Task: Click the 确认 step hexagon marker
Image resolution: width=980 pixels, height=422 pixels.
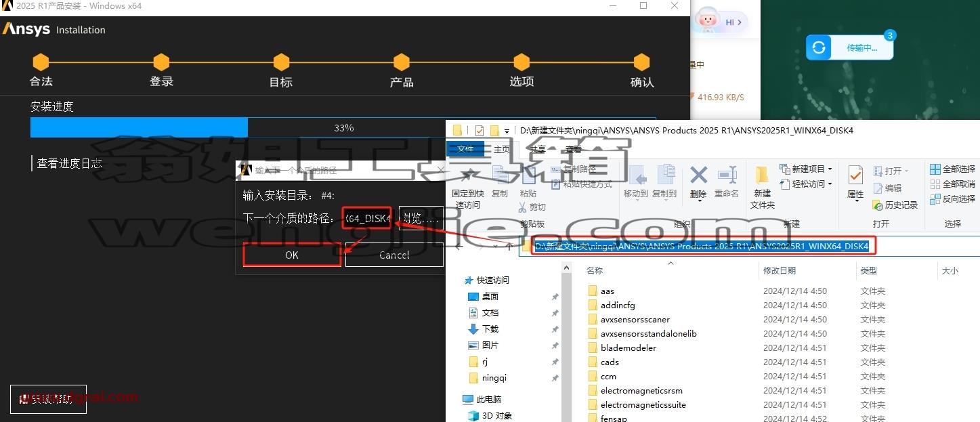Action: 641,62
